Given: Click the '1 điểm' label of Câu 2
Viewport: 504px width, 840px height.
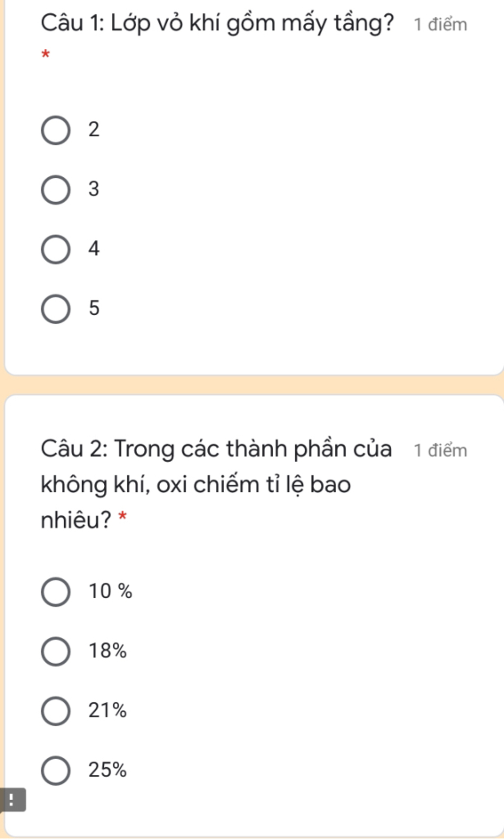Looking at the screenshot, I should tap(440, 450).
